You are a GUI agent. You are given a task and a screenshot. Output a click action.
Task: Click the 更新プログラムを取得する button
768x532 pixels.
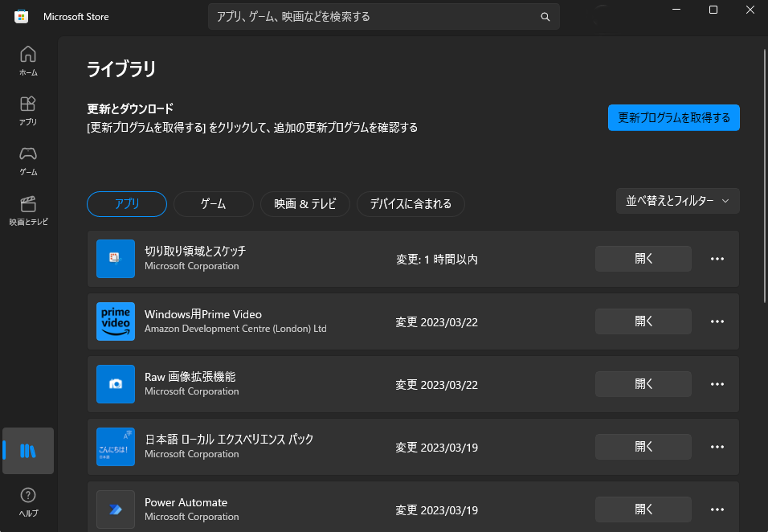tap(673, 117)
